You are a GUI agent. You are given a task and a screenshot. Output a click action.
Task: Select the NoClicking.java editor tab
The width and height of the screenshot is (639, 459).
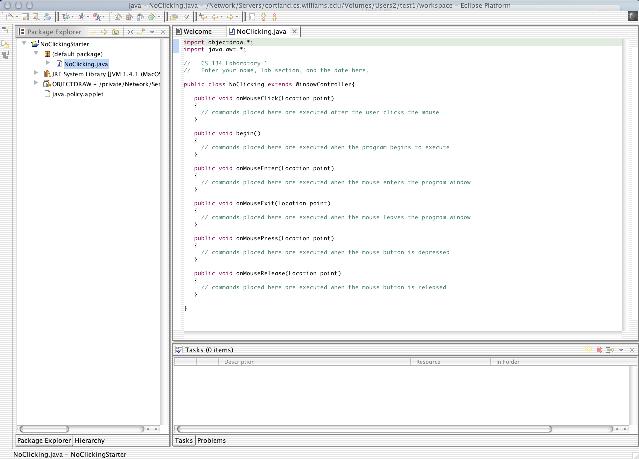[x=262, y=32]
